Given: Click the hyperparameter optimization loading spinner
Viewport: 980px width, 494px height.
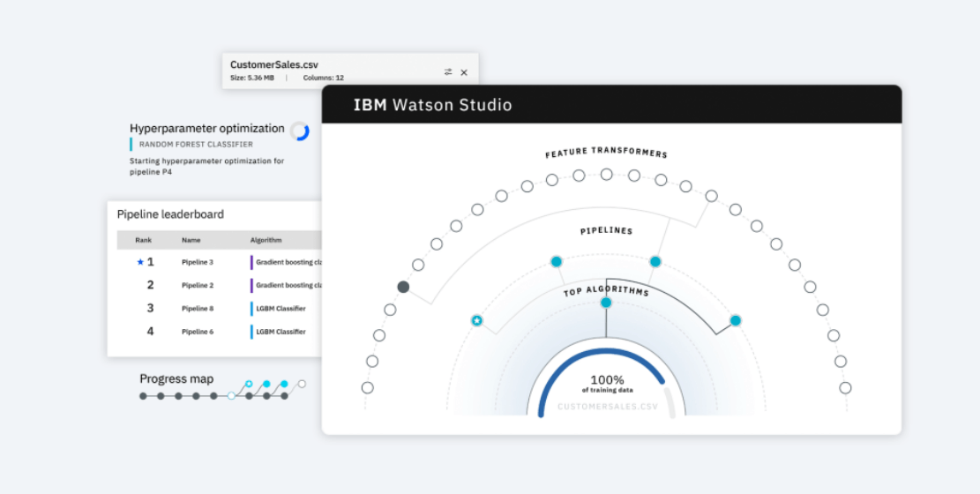Looking at the screenshot, I should point(300,131).
